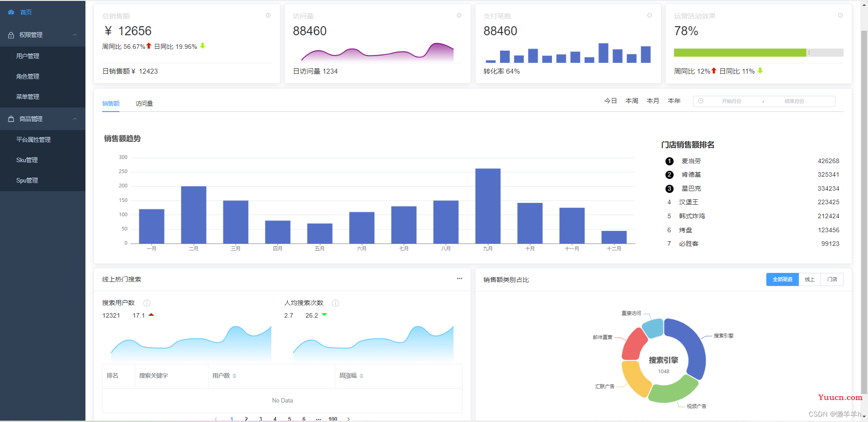Select the 门店 channel option

pyautogui.click(x=832, y=280)
